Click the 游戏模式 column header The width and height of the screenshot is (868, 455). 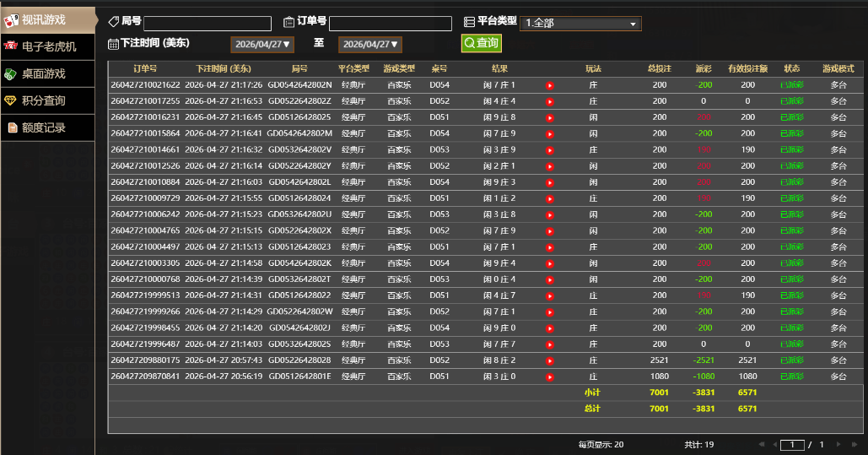838,68
